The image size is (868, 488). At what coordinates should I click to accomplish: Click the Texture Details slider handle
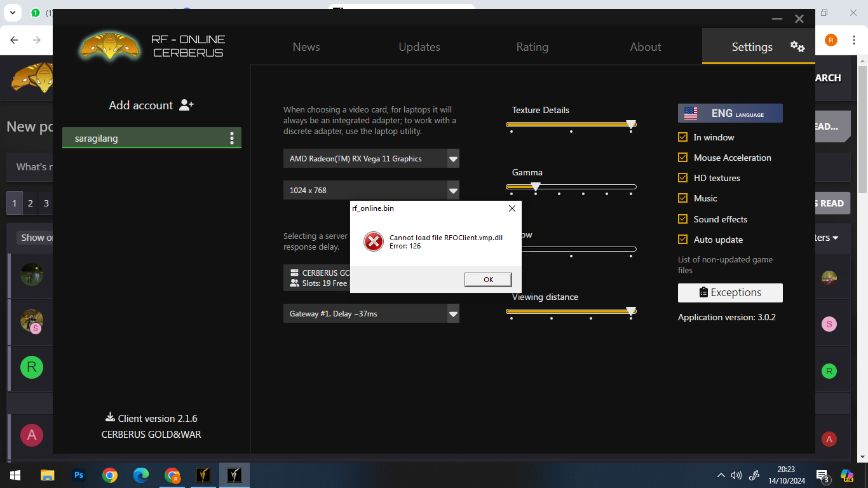pyautogui.click(x=631, y=125)
